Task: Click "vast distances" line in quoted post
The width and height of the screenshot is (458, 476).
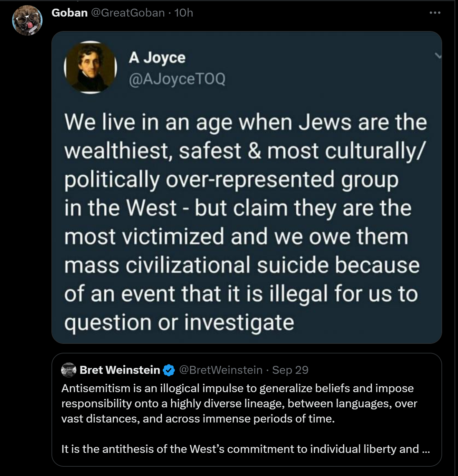Action: (198, 419)
